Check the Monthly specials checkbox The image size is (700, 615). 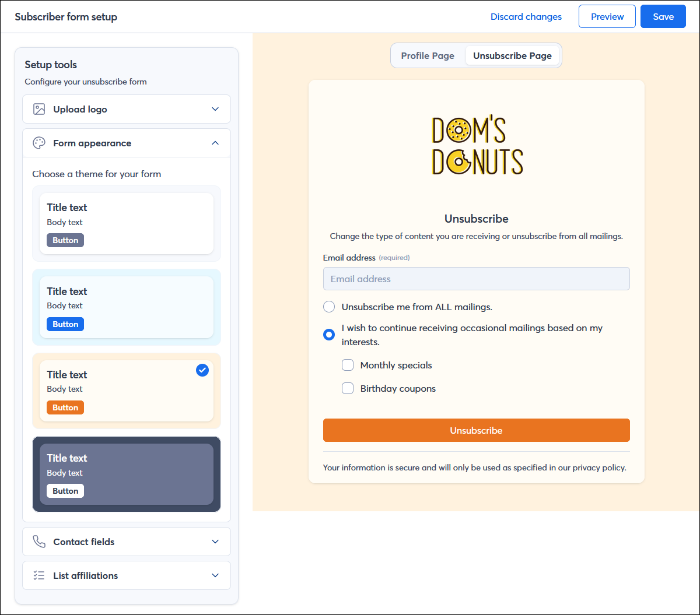[348, 366]
